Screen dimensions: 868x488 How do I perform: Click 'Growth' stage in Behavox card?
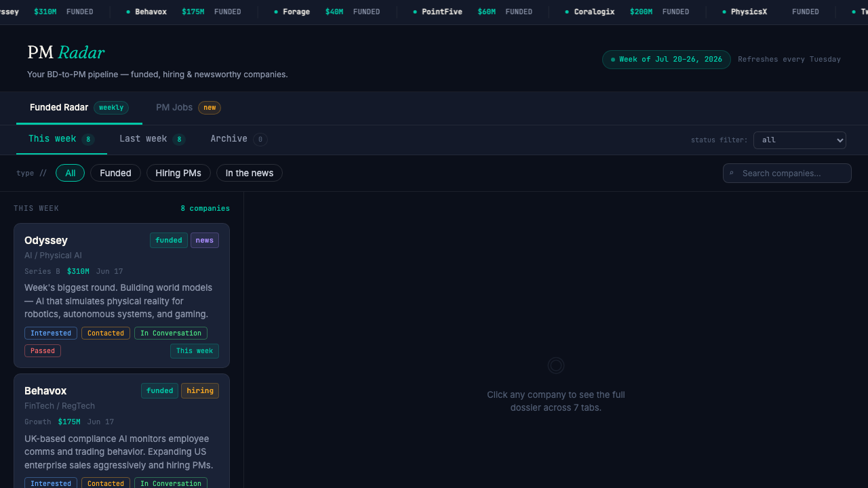point(38,422)
